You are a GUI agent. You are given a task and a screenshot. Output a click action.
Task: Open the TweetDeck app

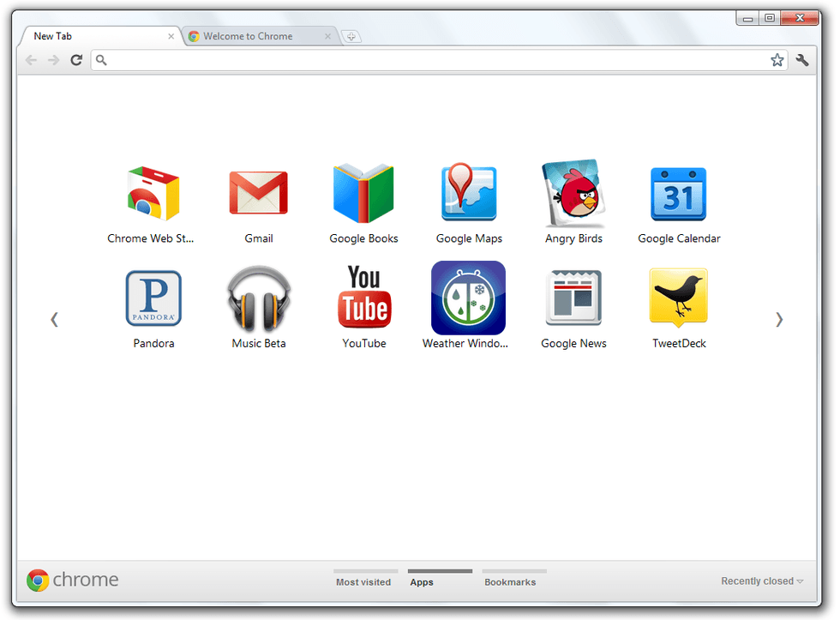click(679, 298)
